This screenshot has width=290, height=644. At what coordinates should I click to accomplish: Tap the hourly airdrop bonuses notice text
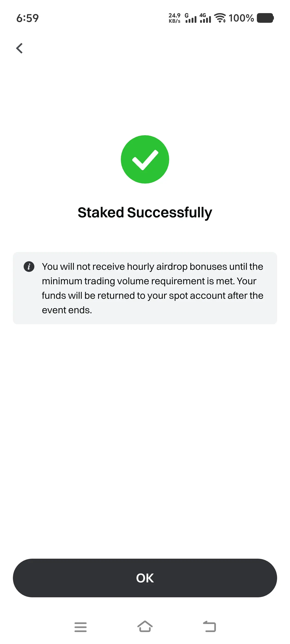[152, 267]
